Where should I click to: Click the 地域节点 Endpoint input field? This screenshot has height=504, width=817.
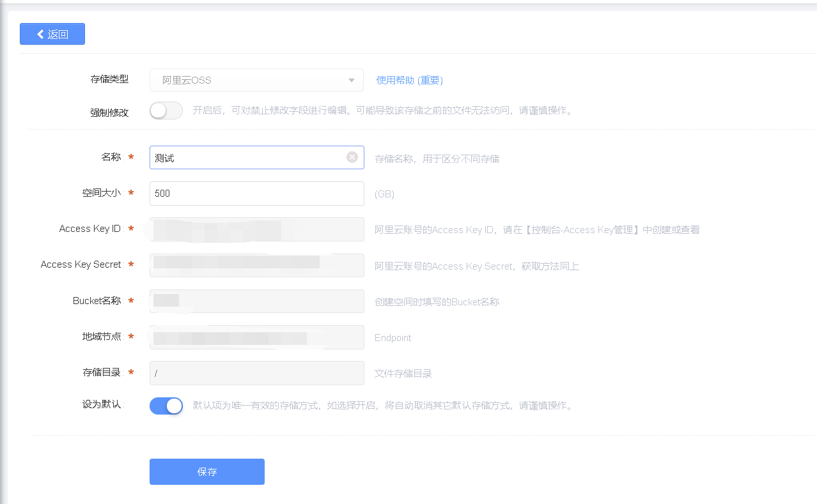(256, 337)
